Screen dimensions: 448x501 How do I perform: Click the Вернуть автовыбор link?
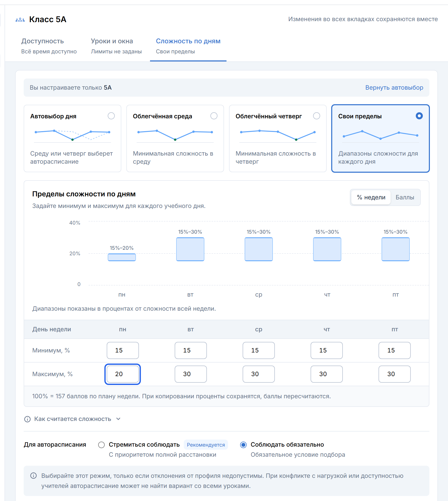point(394,88)
